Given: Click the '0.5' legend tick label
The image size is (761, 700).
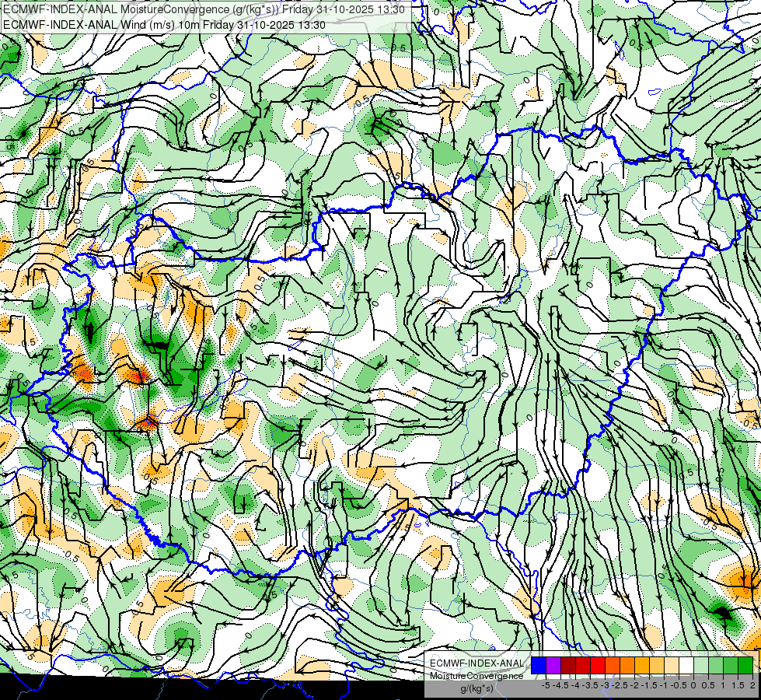Looking at the screenshot, I should point(708,685).
